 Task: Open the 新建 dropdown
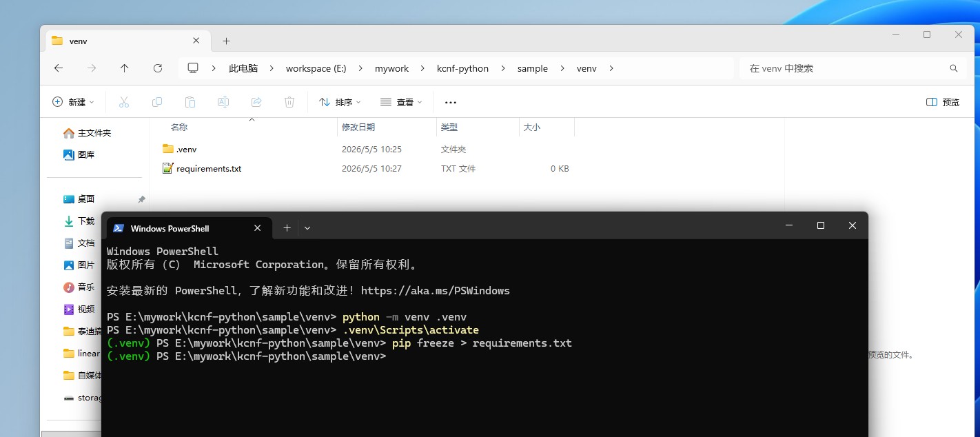pyautogui.click(x=73, y=102)
